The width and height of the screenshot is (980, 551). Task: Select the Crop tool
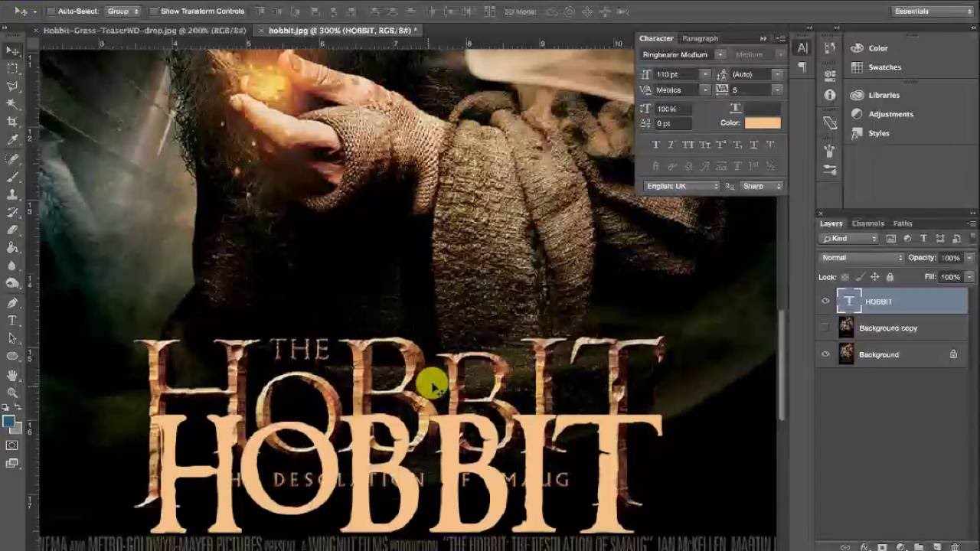click(x=12, y=122)
